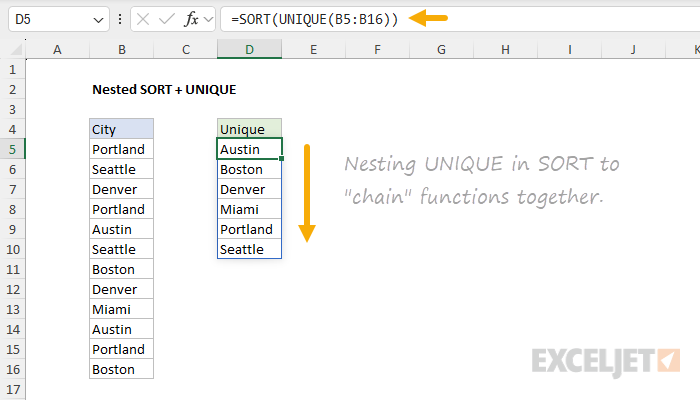Screen dimensions: 700x400
Task: Select row 17 header
Action: (12, 390)
